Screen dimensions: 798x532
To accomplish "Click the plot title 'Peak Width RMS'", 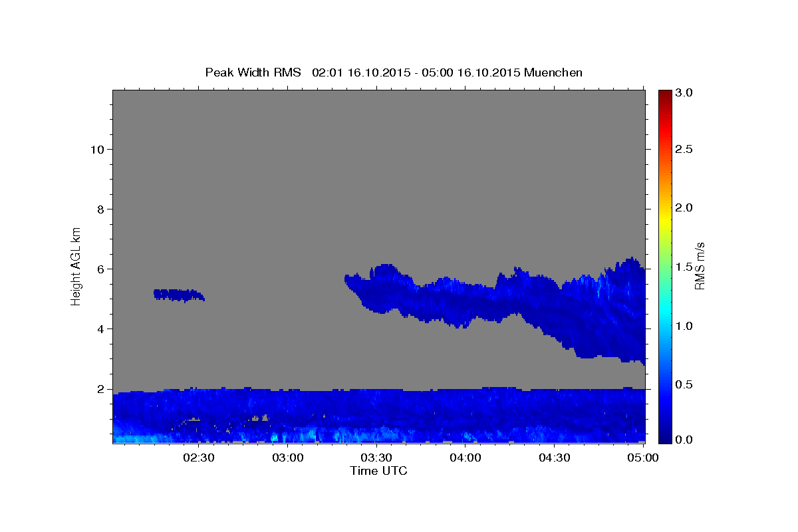I will (253, 72).
